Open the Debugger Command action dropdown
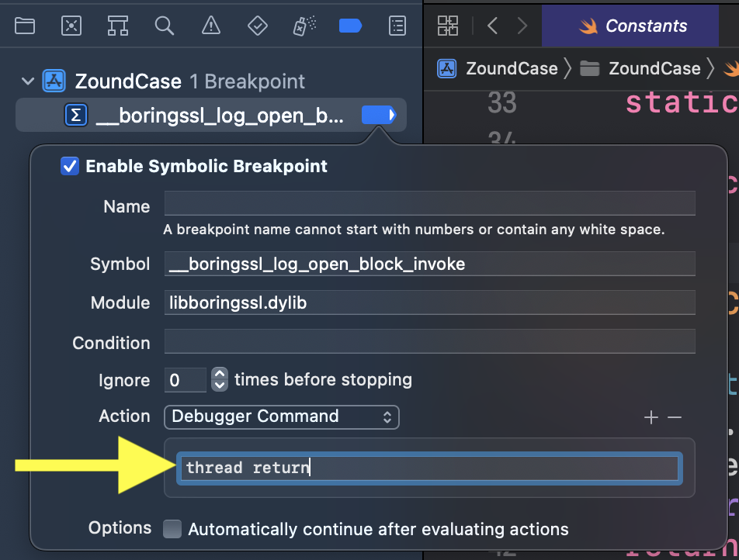739x560 pixels. click(x=281, y=417)
